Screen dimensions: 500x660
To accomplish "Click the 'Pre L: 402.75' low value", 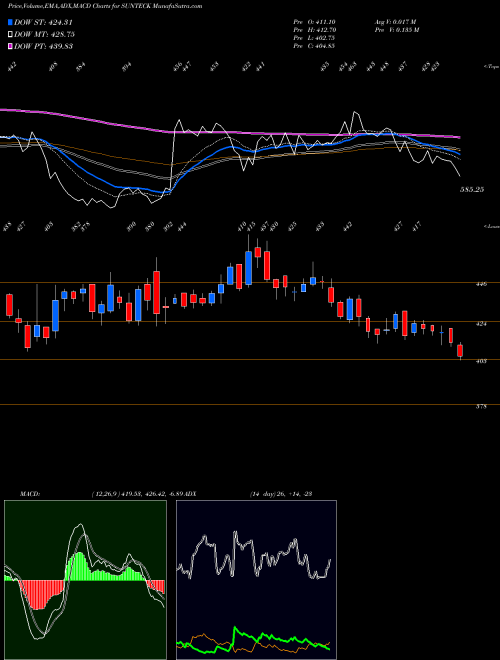I will [x=314, y=38].
